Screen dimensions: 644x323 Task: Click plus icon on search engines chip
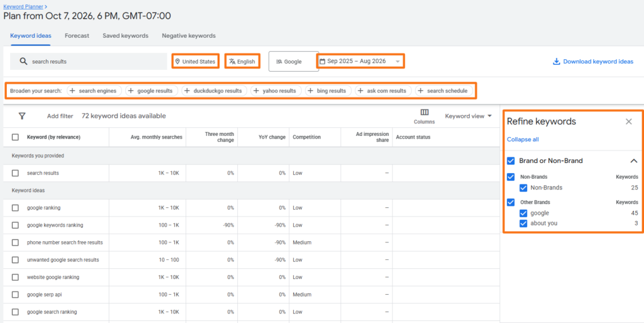pyautogui.click(x=73, y=91)
